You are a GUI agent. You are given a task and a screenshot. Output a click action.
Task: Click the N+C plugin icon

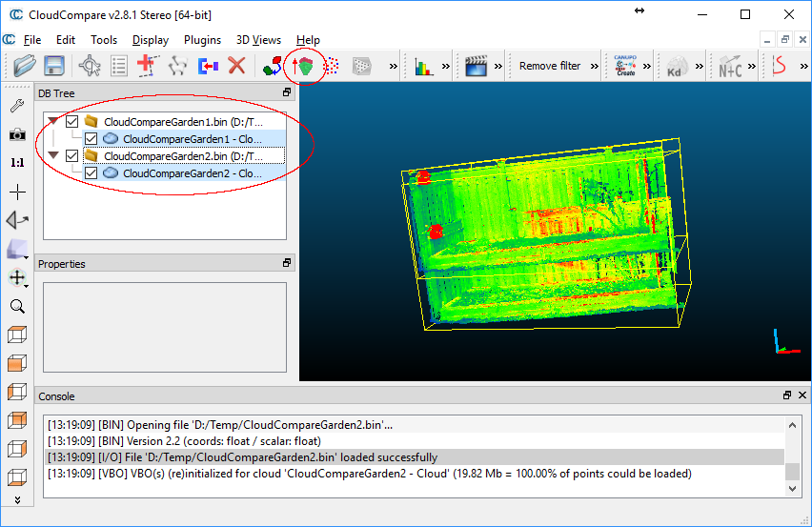click(730, 67)
